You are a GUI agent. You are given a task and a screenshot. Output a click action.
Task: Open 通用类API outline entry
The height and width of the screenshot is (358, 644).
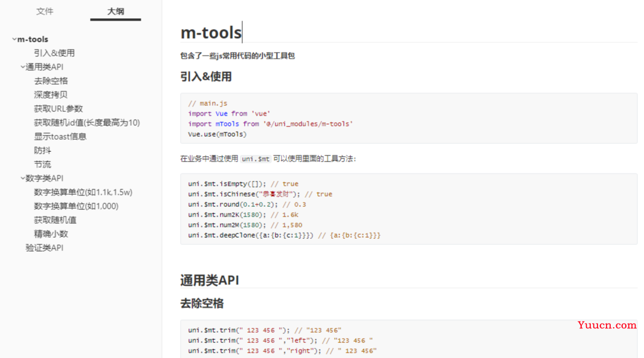click(44, 67)
